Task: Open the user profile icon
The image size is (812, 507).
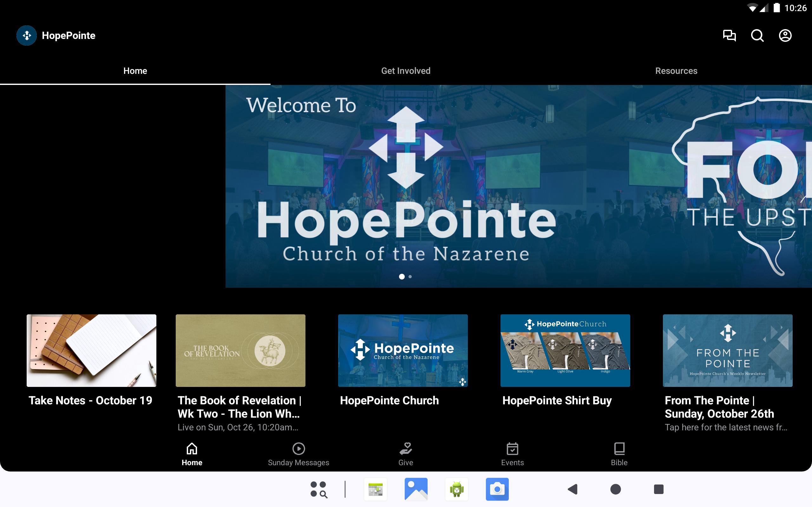Action: (x=785, y=35)
